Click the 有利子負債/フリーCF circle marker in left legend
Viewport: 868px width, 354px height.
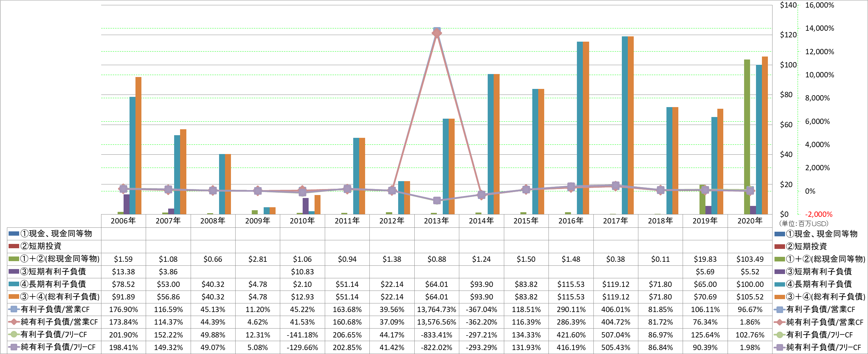click(14, 334)
